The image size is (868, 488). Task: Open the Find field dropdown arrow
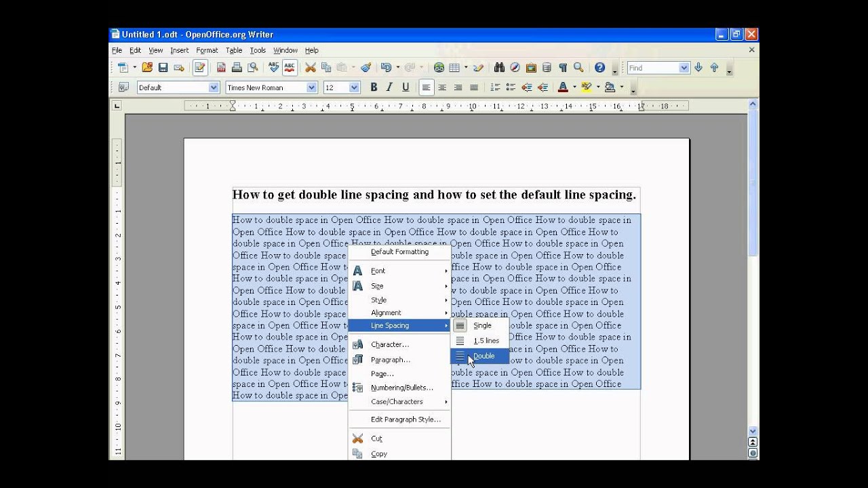(684, 68)
